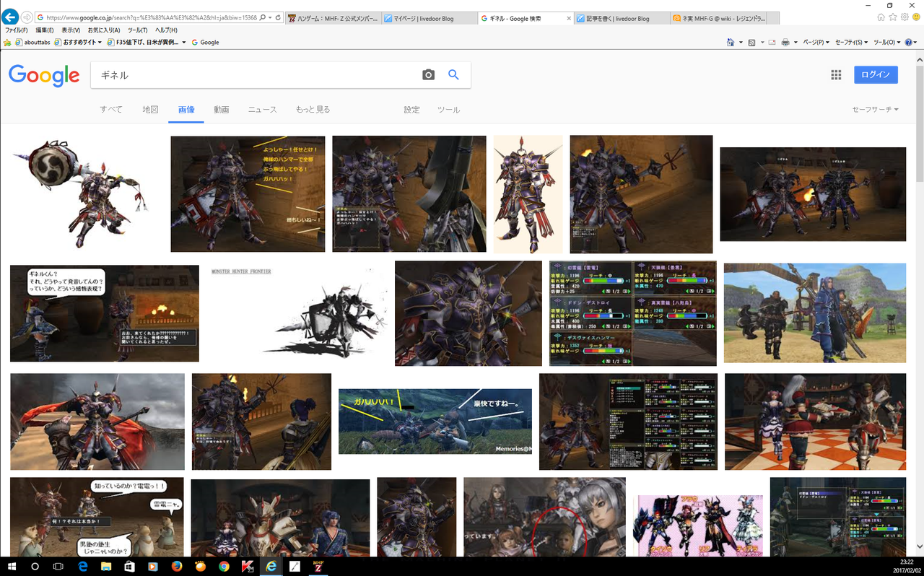Open the Google apps grid icon
Image resolution: width=924 pixels, height=576 pixels.
[836, 74]
